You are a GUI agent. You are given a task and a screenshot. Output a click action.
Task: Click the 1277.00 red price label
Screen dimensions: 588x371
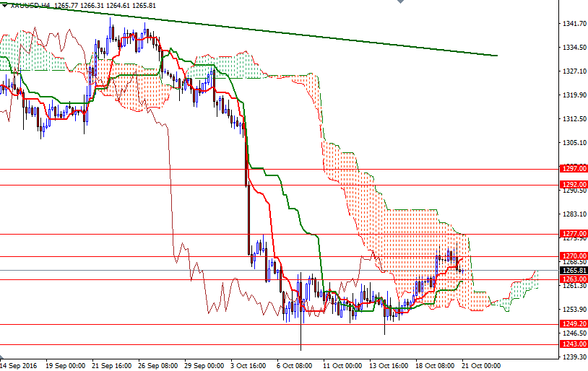click(x=574, y=234)
